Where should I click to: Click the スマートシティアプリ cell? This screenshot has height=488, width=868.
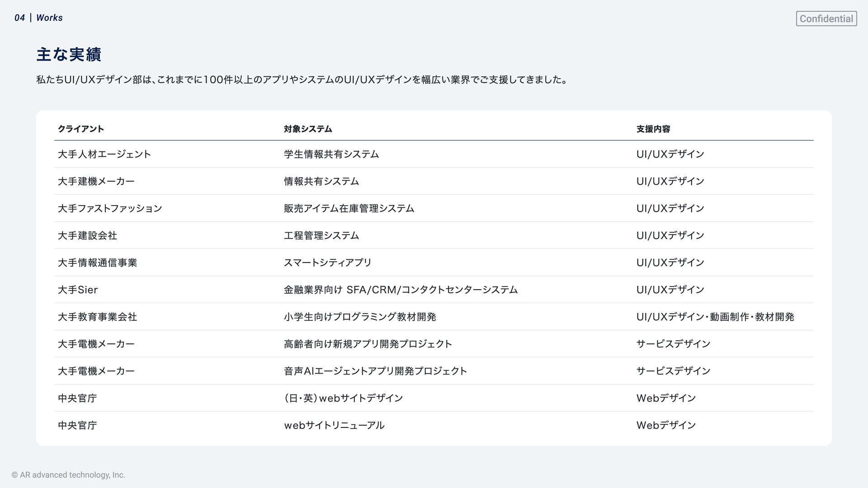pos(328,263)
